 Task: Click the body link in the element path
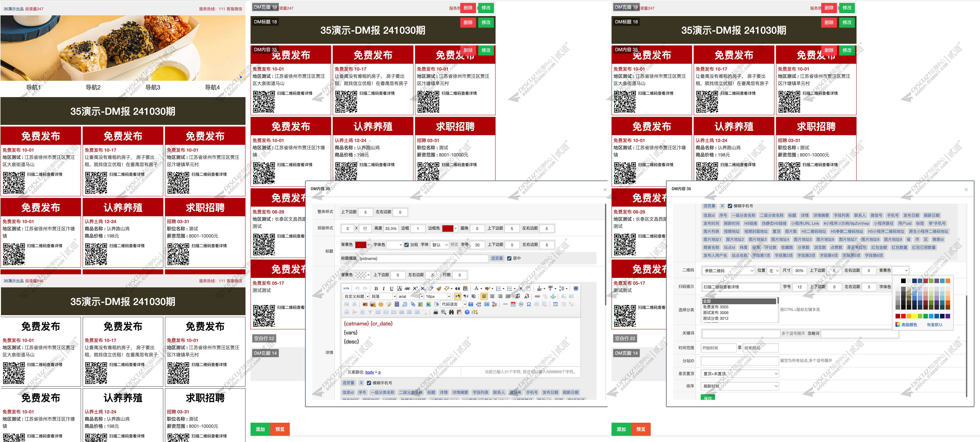click(x=369, y=372)
